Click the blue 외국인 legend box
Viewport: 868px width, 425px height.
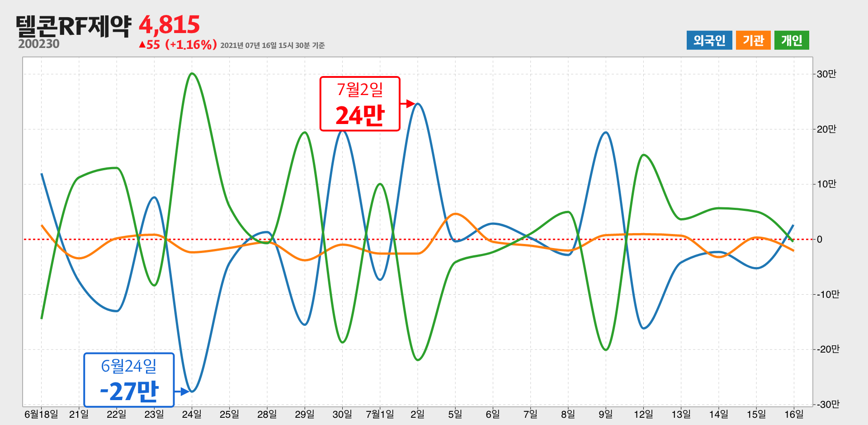(x=709, y=40)
